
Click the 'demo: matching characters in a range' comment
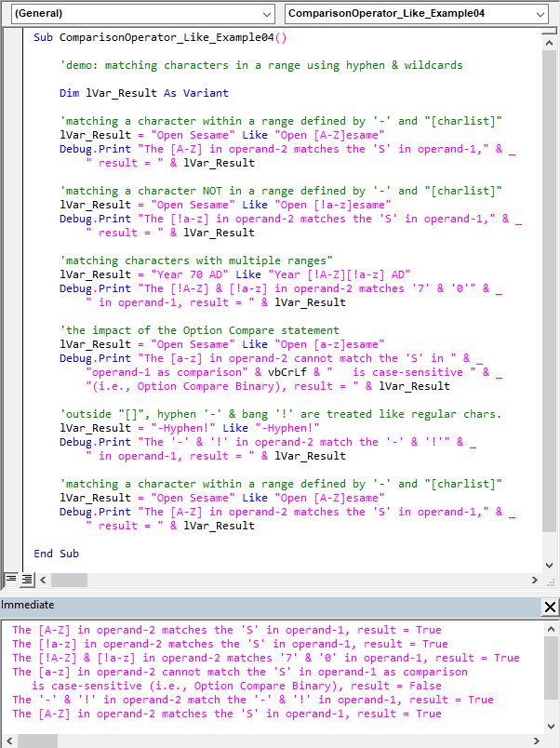(x=261, y=65)
